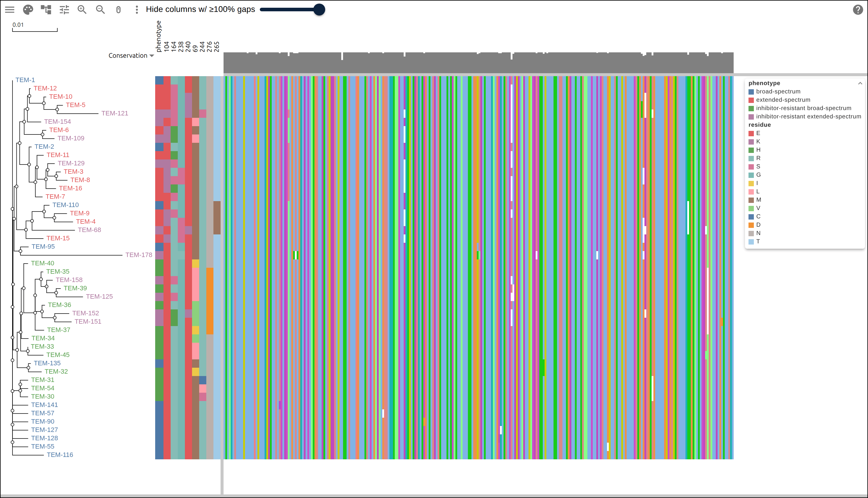Collapse the phenotype legend panel chevron
This screenshot has height=498, width=868.
click(860, 83)
